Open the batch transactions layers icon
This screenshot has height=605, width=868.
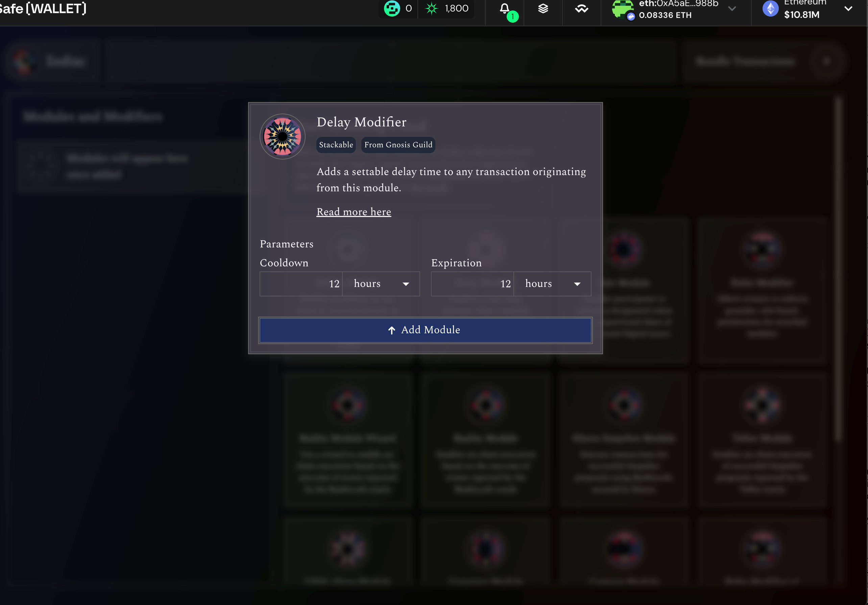tap(543, 8)
